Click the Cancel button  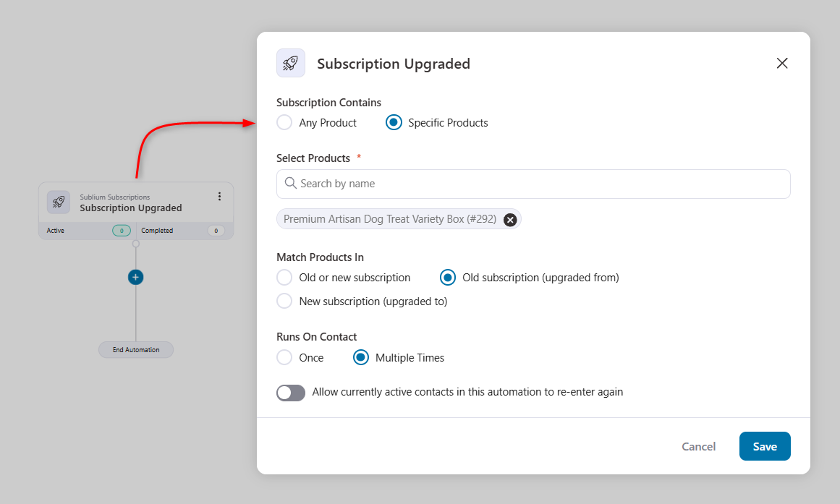698,446
